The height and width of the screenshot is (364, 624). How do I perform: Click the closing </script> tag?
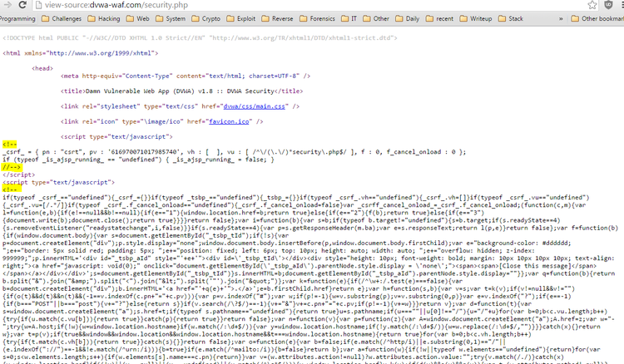18,175
